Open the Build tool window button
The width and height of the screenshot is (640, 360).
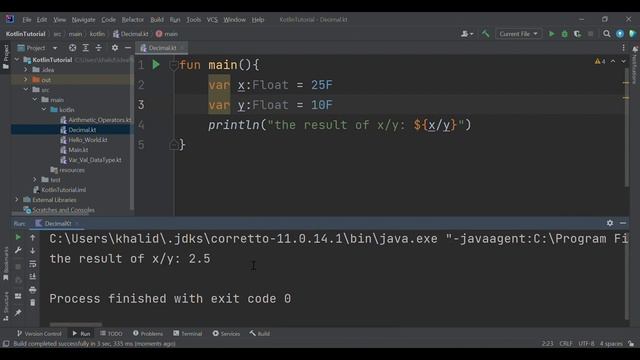260,333
